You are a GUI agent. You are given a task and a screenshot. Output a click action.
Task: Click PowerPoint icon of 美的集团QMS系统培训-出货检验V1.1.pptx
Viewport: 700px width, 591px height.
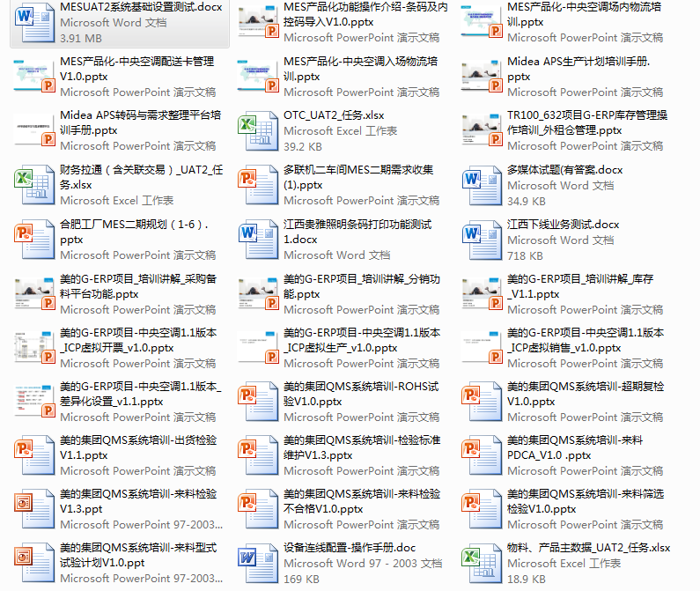[34, 454]
